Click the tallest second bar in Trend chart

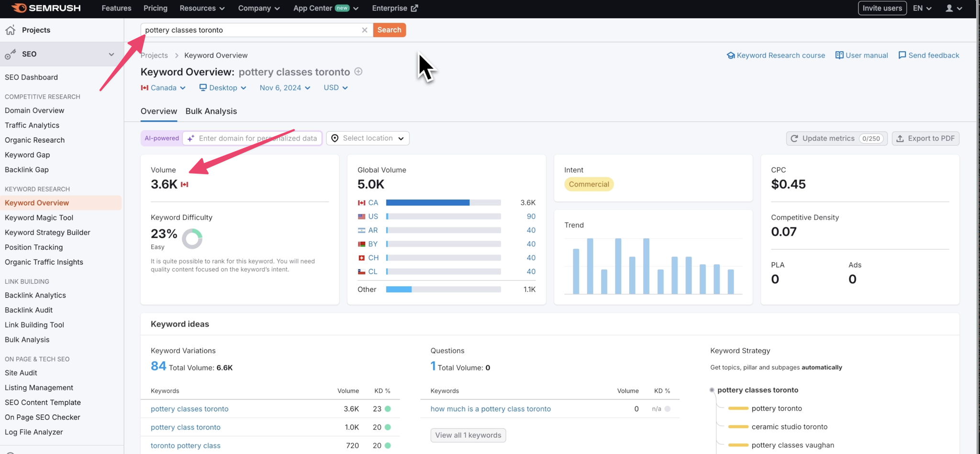point(590,266)
